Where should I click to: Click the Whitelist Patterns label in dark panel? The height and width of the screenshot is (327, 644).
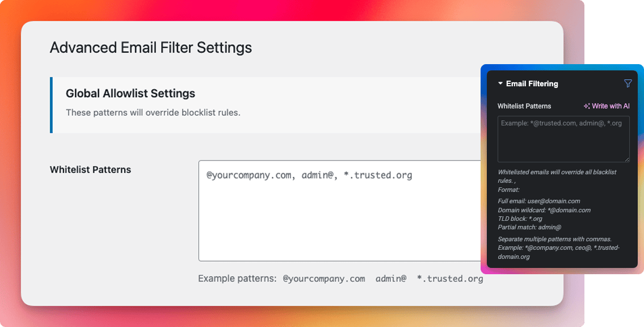[x=524, y=106]
